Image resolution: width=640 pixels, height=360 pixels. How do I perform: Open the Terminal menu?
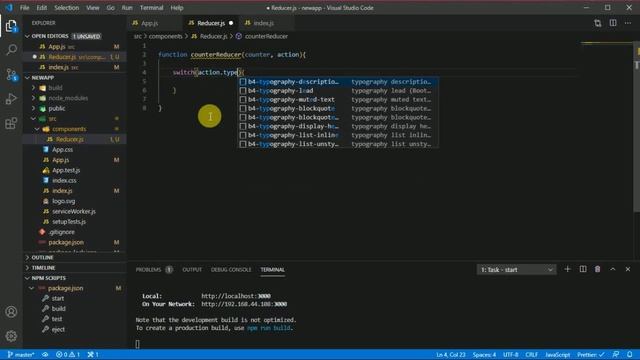(151, 8)
